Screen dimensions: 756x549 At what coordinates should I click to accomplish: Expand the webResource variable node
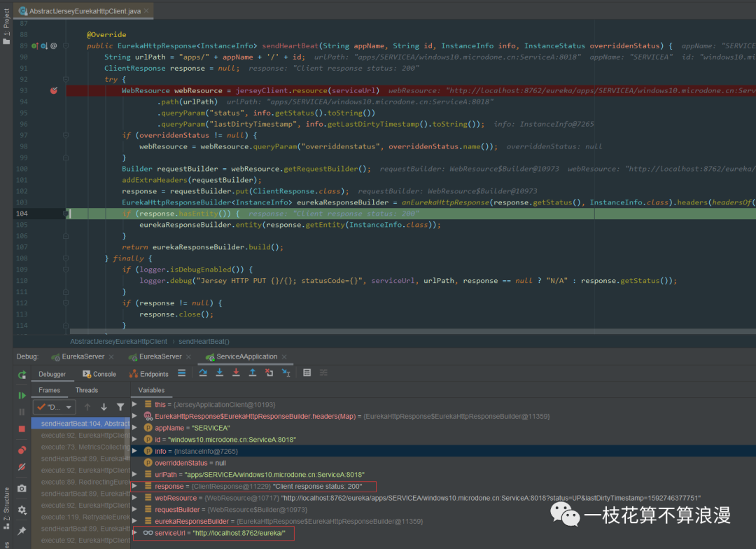tap(135, 498)
